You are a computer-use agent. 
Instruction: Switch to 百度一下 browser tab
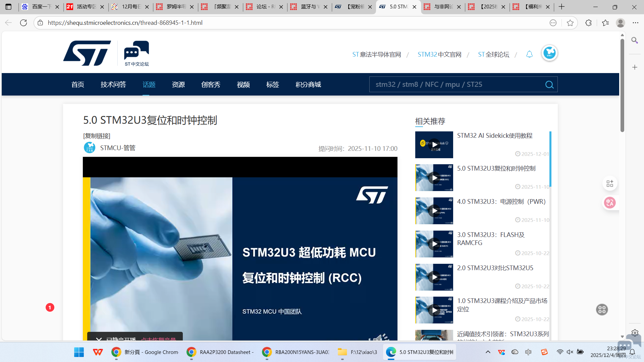click(40, 7)
